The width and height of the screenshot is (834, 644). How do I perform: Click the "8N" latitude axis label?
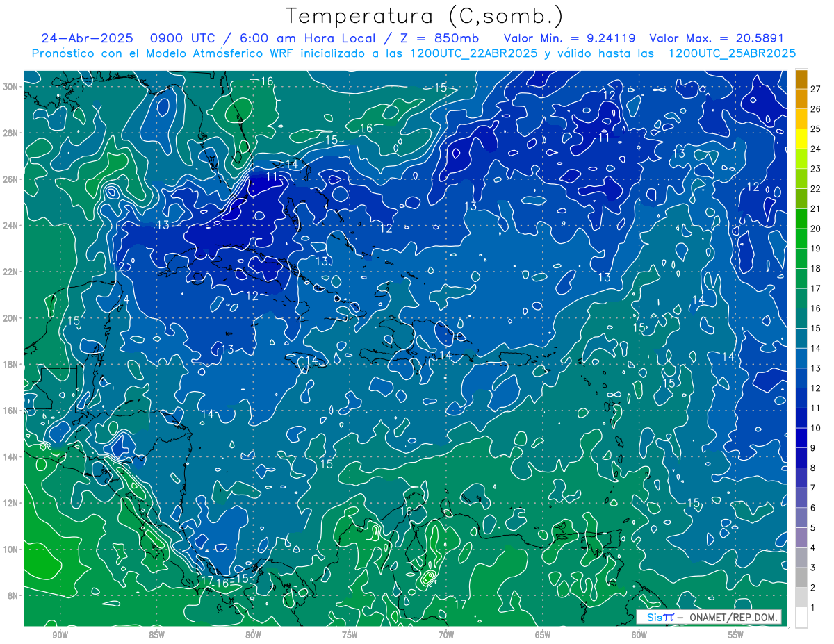(13, 595)
